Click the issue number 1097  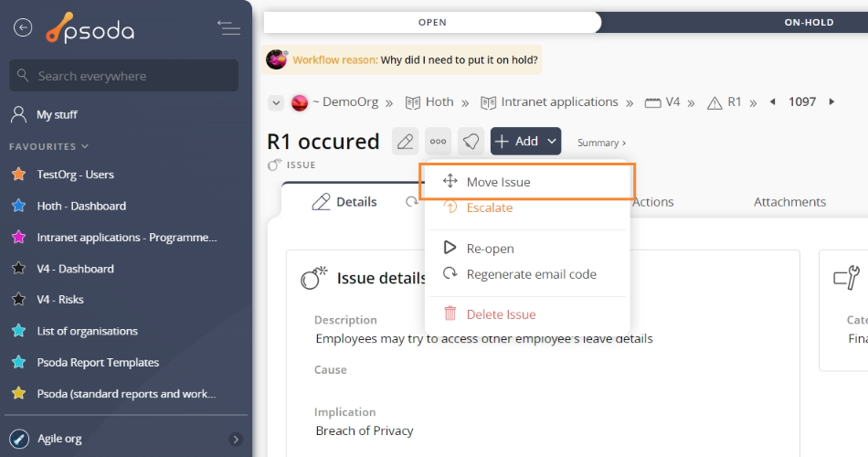pyautogui.click(x=802, y=102)
